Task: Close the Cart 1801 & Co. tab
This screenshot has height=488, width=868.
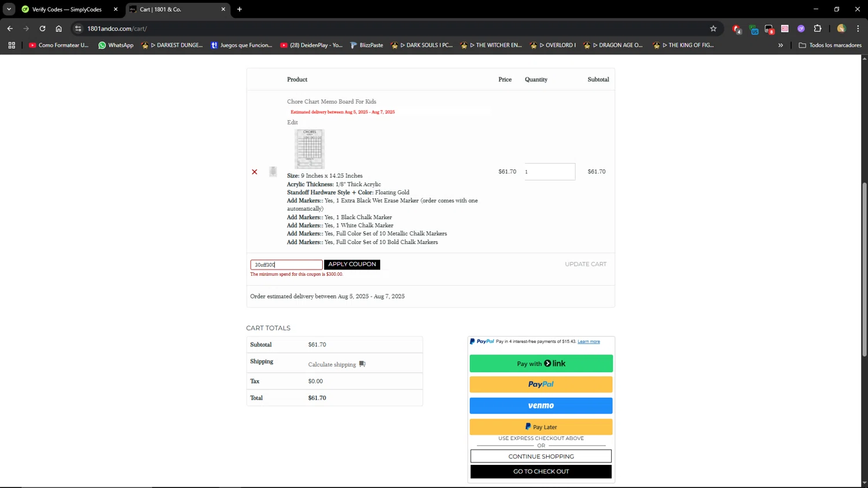Action: point(223,9)
